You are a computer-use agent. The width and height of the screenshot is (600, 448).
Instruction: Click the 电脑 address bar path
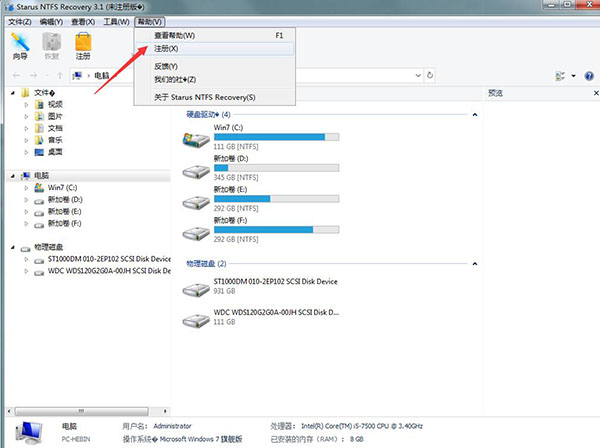tap(101, 76)
